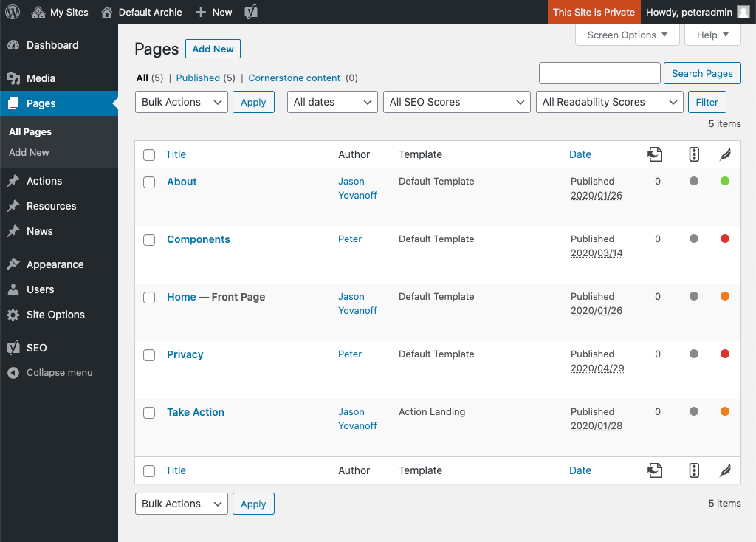Open the Media menu in sidebar
Screen dimensions: 756x542
(41, 78)
